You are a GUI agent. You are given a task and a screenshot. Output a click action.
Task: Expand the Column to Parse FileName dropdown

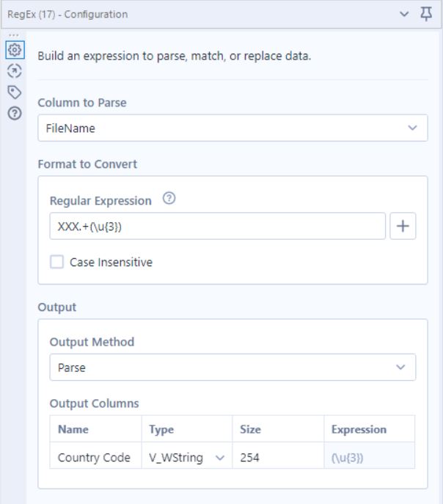click(232, 128)
